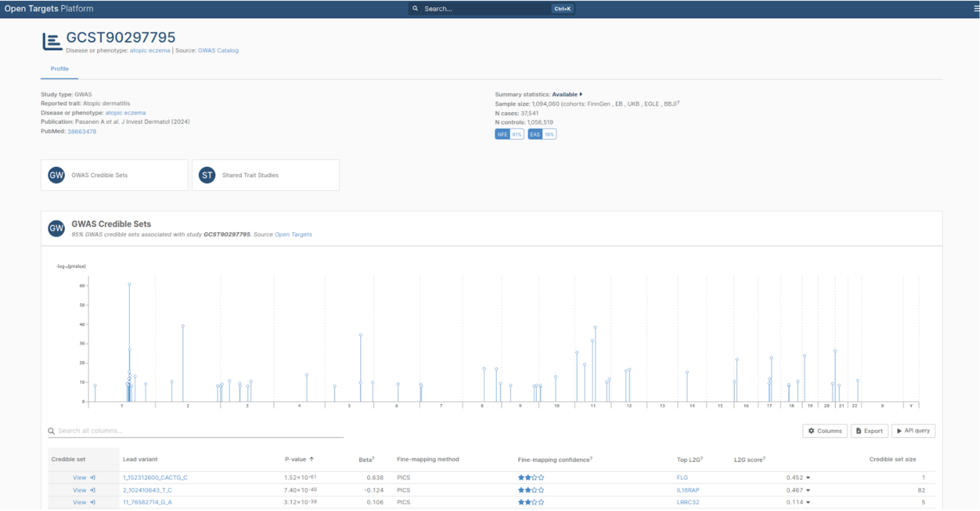Click the Open Targets Platform logo

point(49,8)
